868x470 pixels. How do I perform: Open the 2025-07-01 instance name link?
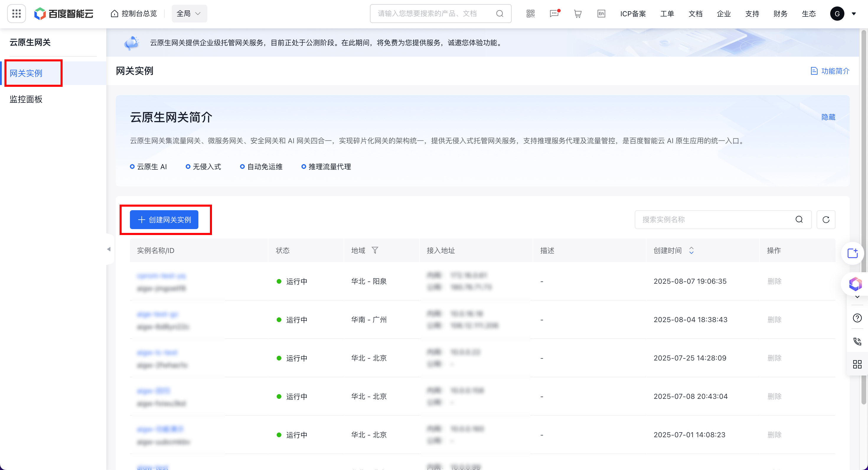pos(160,429)
